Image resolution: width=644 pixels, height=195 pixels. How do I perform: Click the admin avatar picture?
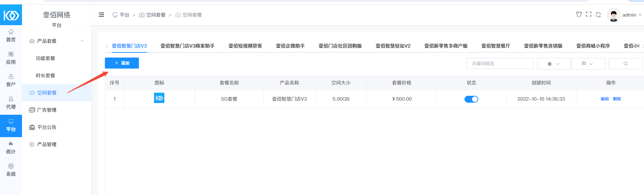(614, 15)
